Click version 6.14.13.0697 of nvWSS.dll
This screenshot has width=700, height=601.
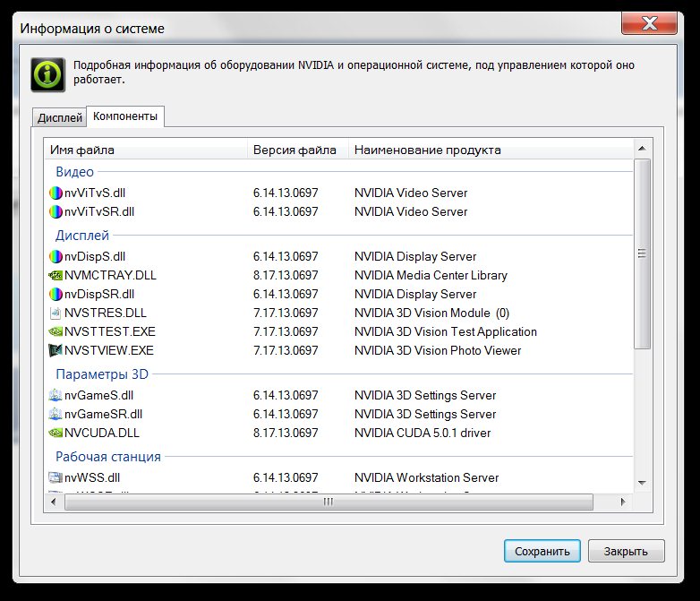coord(286,477)
